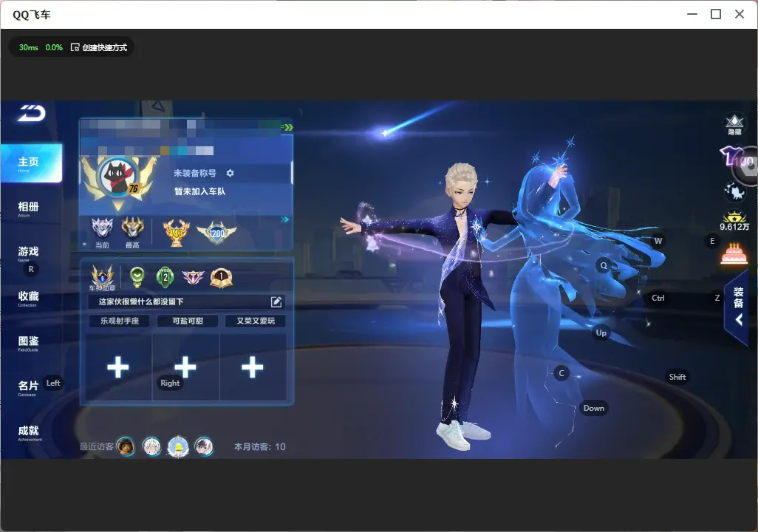Viewport: 758px width, 532px height.
Task: Click the crown popularity 9.612万 icon
Action: click(x=734, y=222)
